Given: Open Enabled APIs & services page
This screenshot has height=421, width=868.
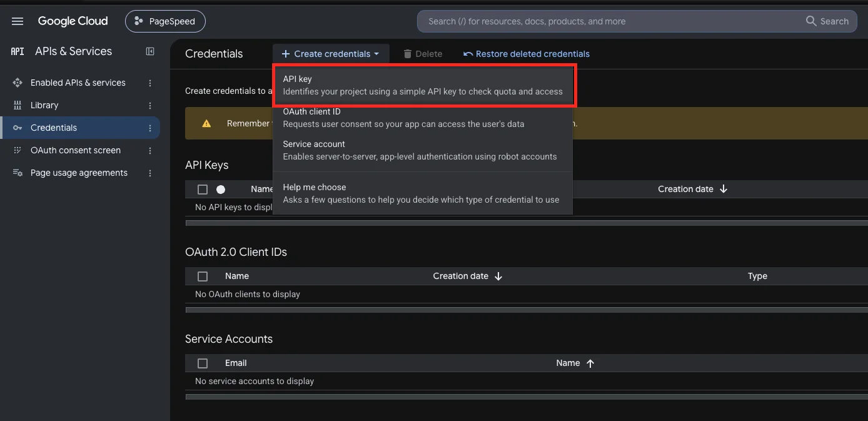Looking at the screenshot, I should [x=78, y=83].
